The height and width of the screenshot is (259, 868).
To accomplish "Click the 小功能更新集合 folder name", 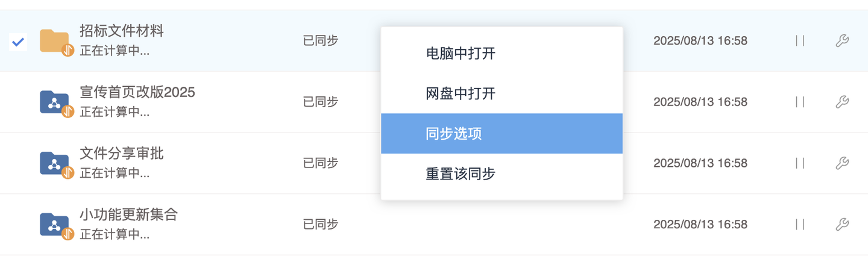I will [x=129, y=214].
